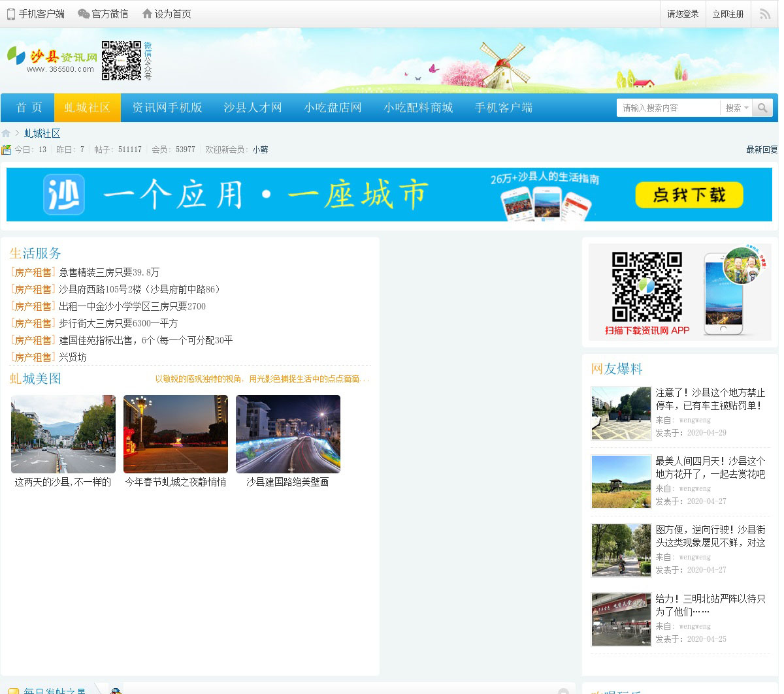
Task: Open the 搜索 type dropdown
Action: click(736, 108)
